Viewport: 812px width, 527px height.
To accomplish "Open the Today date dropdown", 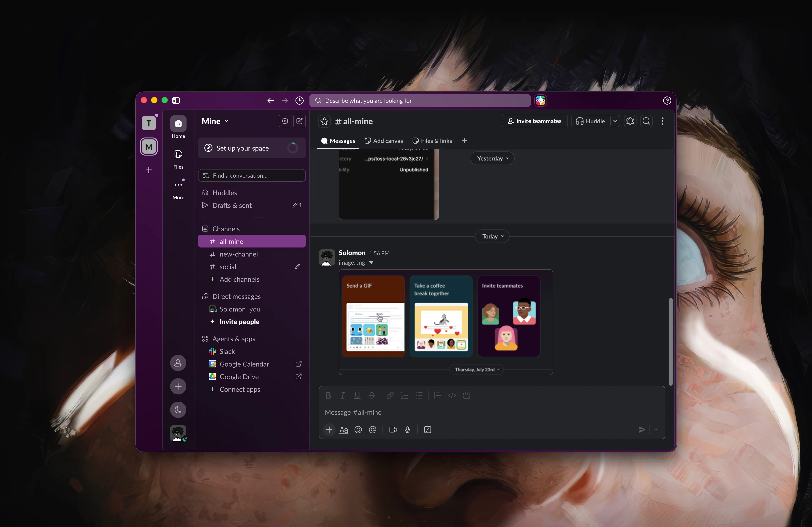I will [492, 236].
